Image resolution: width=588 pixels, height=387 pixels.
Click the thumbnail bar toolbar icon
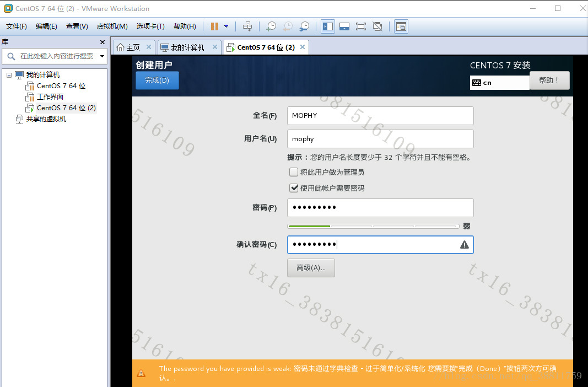(x=344, y=26)
